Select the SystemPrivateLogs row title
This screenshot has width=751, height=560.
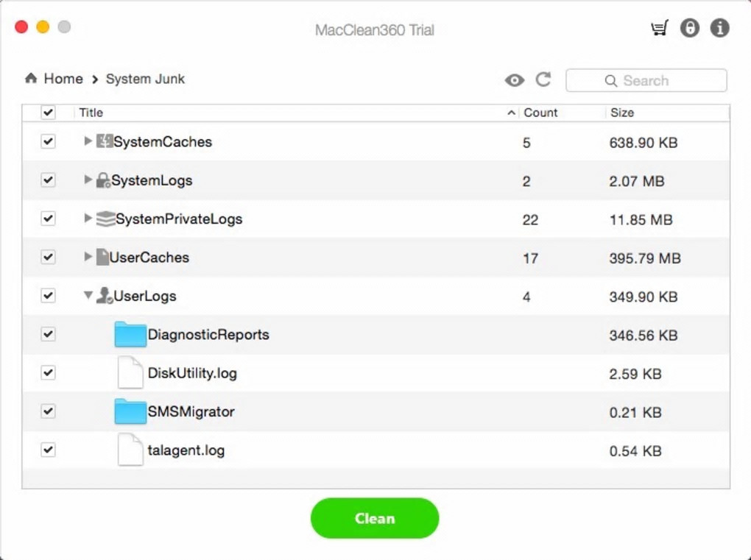[179, 219]
